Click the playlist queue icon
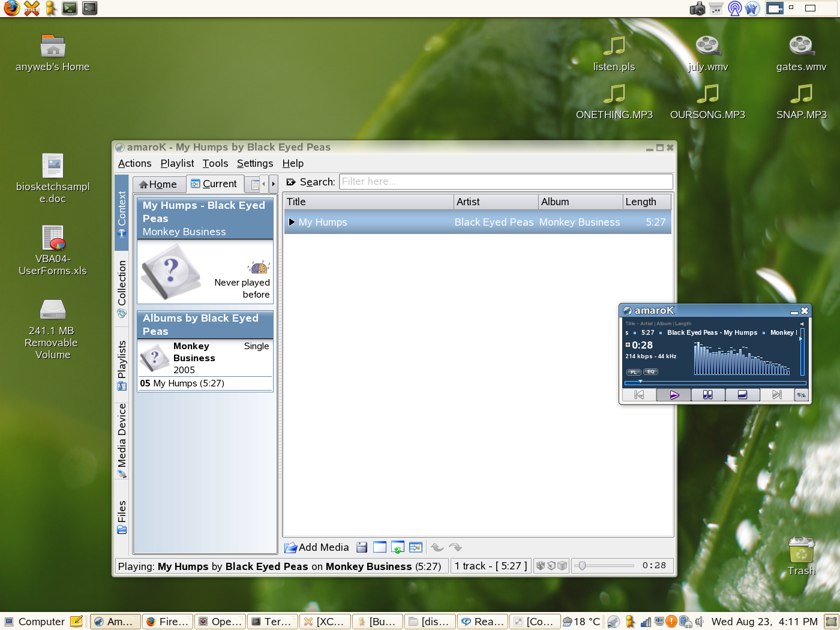Image resolution: width=840 pixels, height=630 pixels. 416,547
